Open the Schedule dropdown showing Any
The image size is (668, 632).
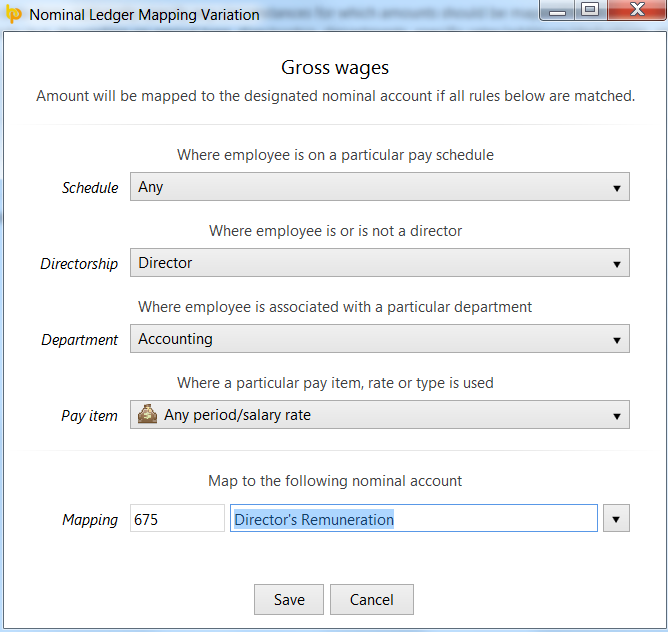tap(380, 187)
